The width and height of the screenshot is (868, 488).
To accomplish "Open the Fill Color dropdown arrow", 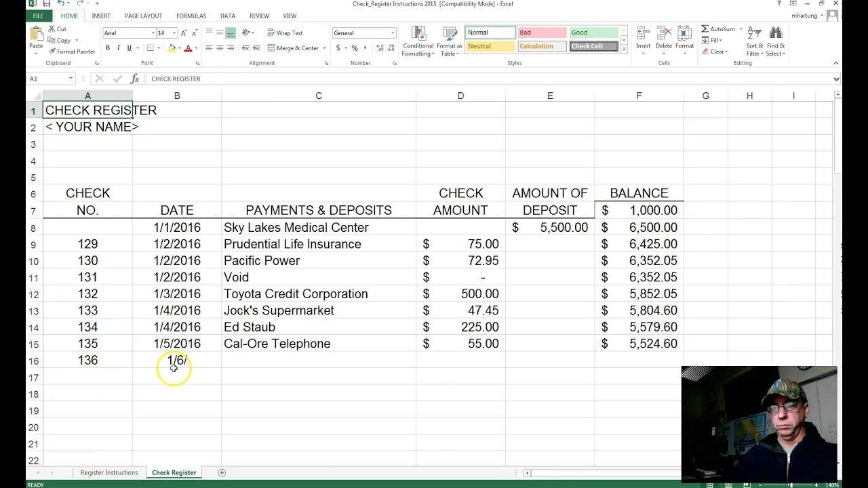I will 179,48.
